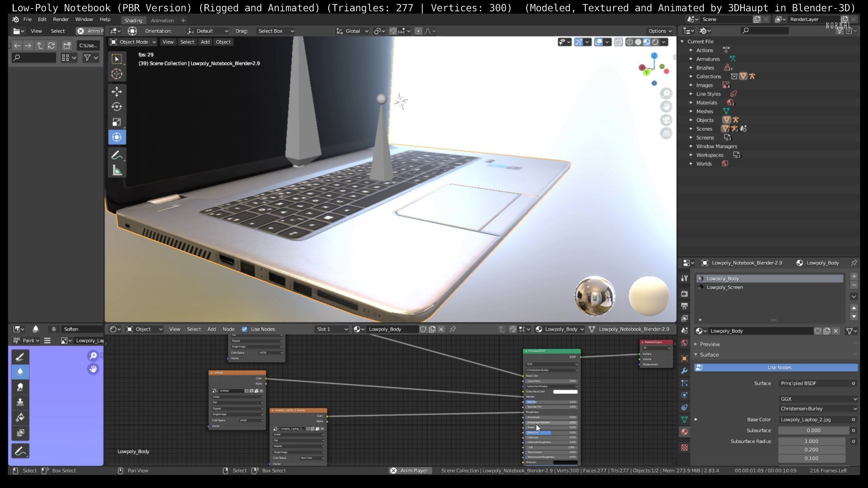Select the Measure tool icon
The width and height of the screenshot is (868, 488).
tap(117, 171)
